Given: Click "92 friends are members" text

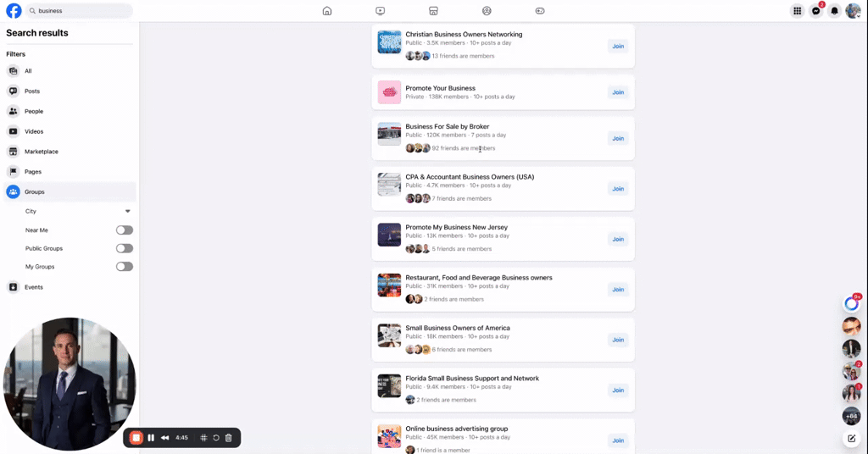Looking at the screenshot, I should 464,148.
